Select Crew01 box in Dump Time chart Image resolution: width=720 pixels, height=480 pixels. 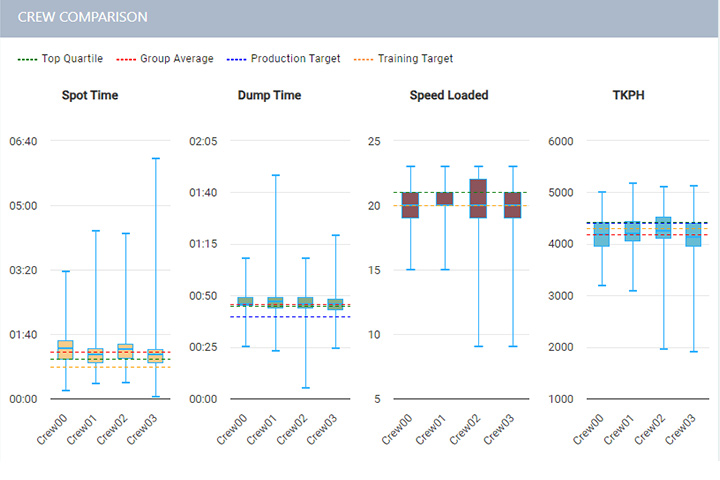275,302
